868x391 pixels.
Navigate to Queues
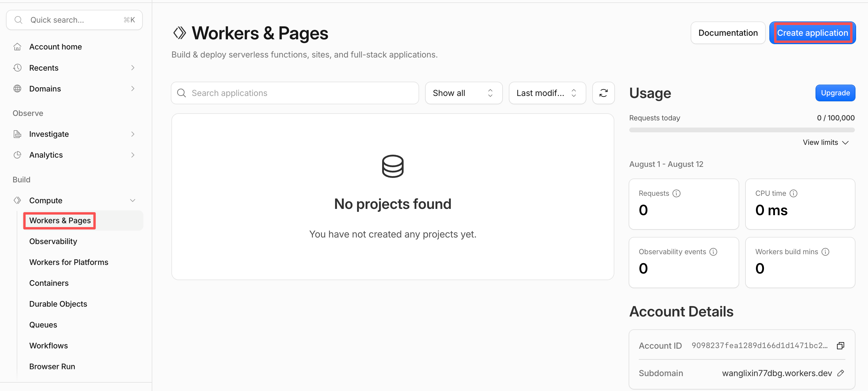[x=43, y=325]
